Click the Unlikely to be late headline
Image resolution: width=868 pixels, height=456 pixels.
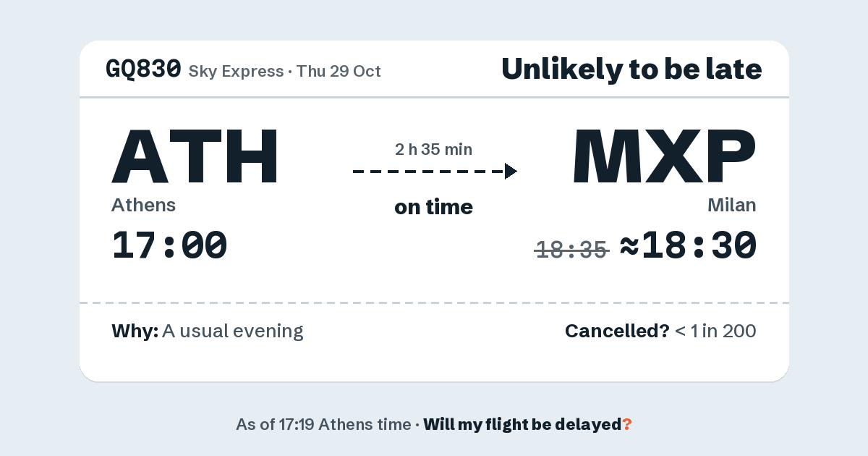[x=631, y=69]
